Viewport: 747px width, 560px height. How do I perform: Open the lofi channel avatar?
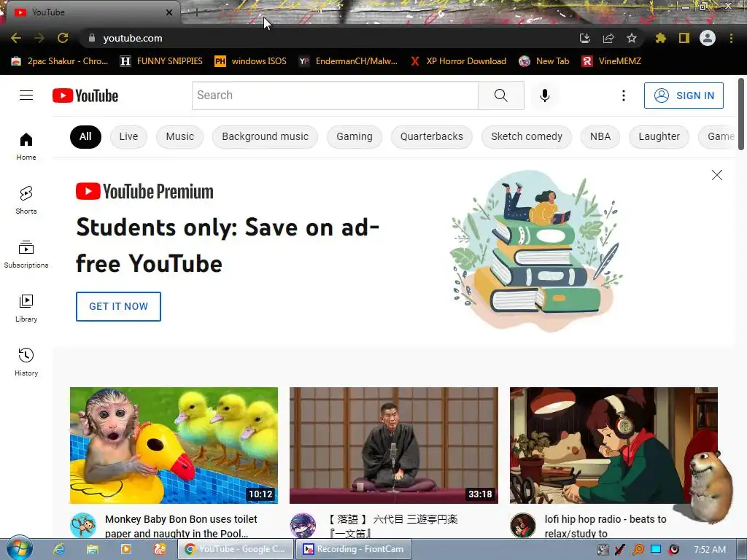point(522,525)
